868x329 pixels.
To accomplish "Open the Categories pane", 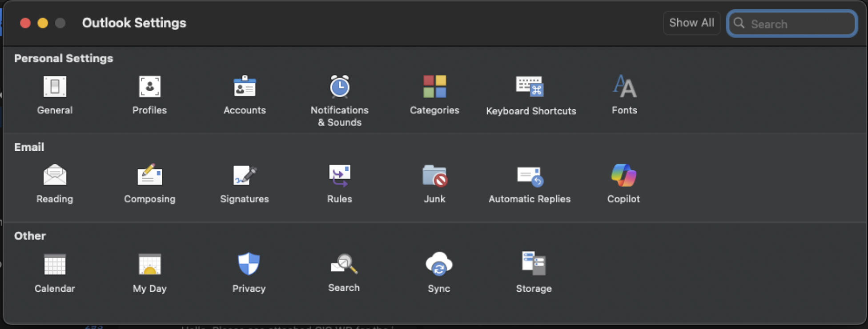I will (x=434, y=95).
